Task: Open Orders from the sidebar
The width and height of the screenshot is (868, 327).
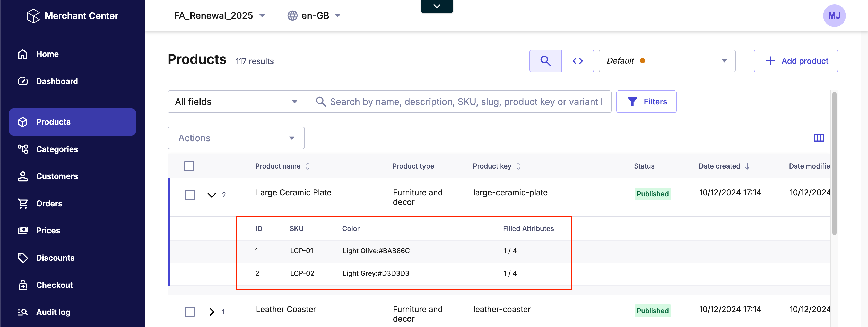Action: (x=49, y=204)
